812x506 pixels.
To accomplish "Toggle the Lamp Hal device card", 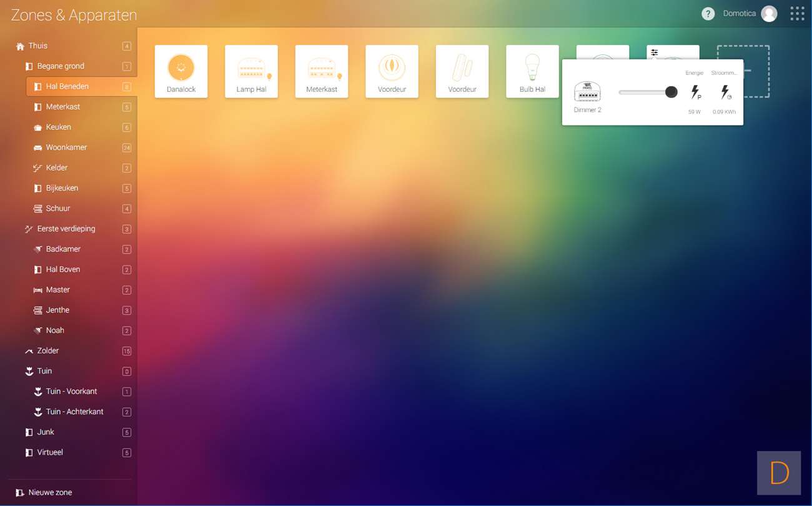I will tap(251, 71).
